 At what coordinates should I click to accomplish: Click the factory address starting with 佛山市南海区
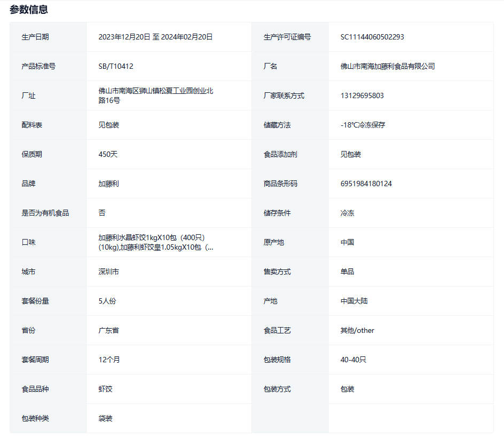[156, 95]
